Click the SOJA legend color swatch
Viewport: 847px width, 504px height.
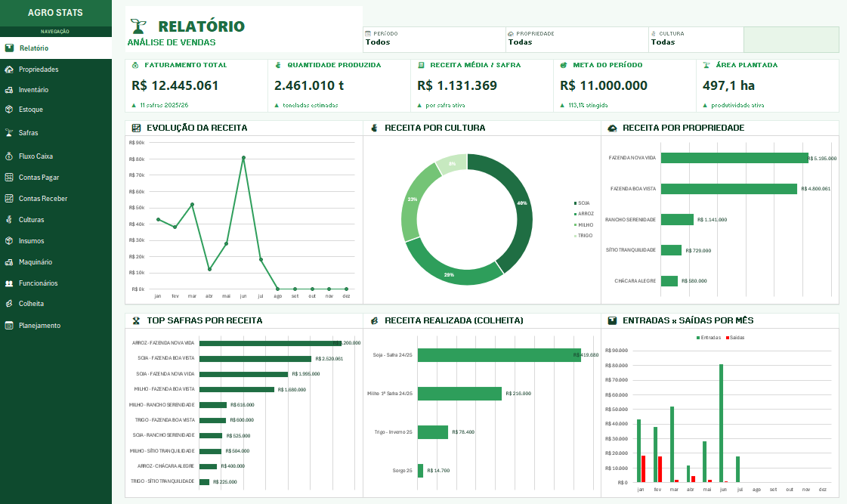coord(575,203)
